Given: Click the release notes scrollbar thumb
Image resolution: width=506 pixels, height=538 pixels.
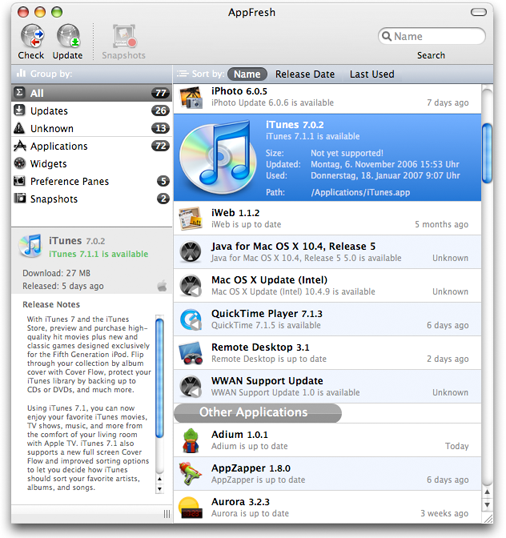Looking at the screenshot, I should click(160, 378).
